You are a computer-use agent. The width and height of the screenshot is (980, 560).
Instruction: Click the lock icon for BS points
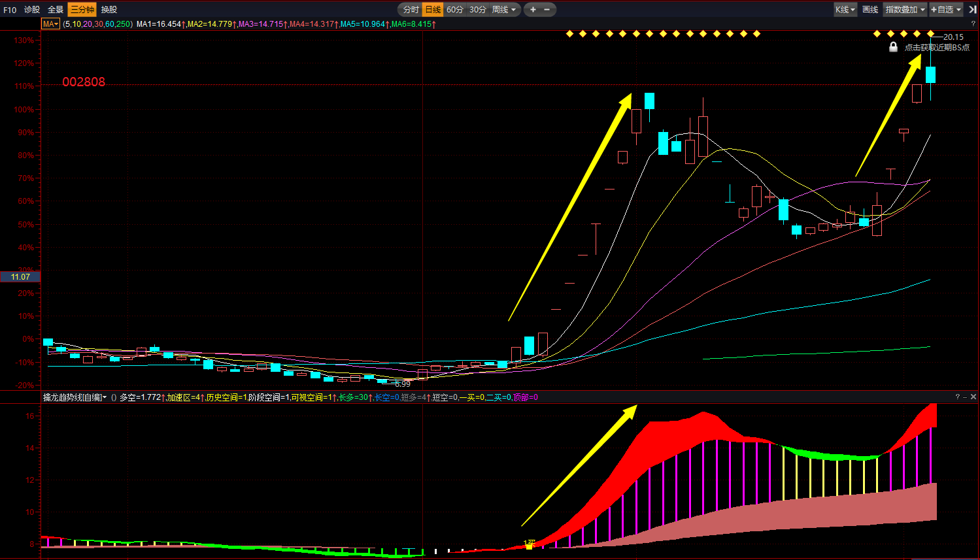click(x=893, y=47)
